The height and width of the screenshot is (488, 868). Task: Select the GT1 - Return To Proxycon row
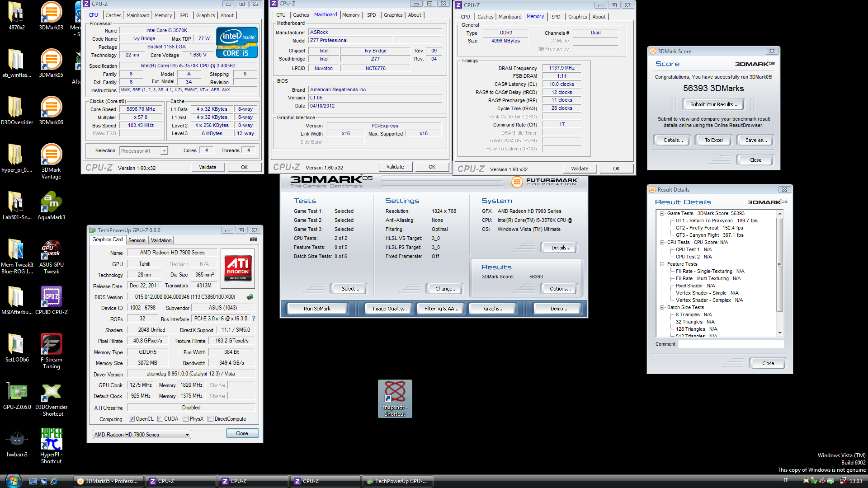coord(716,221)
